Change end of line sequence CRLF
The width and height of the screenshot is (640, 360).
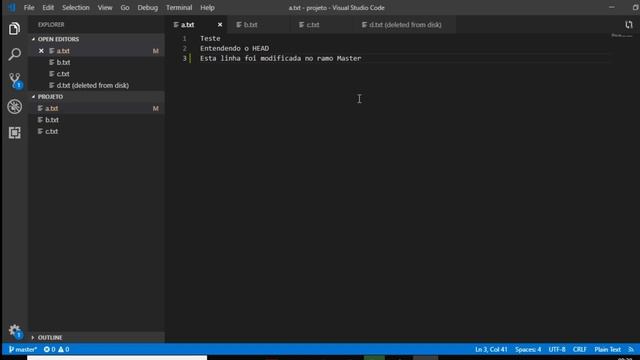click(580, 349)
